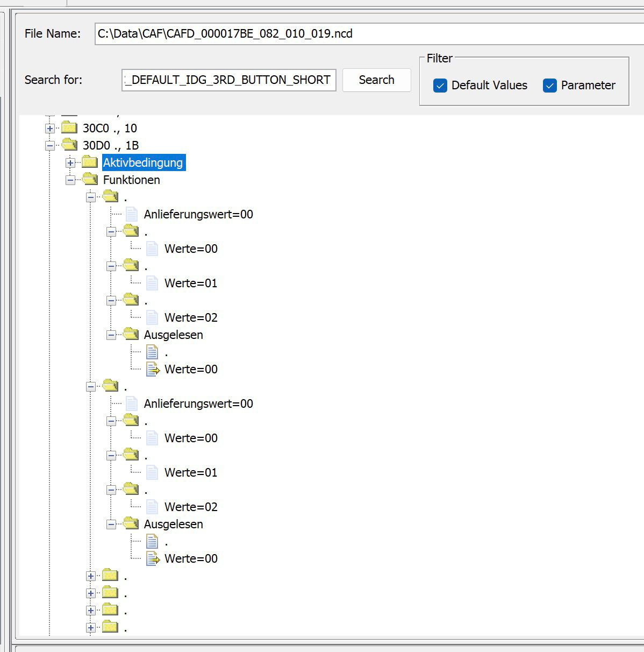Click the first Ausgelesen folder icon
The width and height of the screenshot is (644, 652).
click(131, 335)
